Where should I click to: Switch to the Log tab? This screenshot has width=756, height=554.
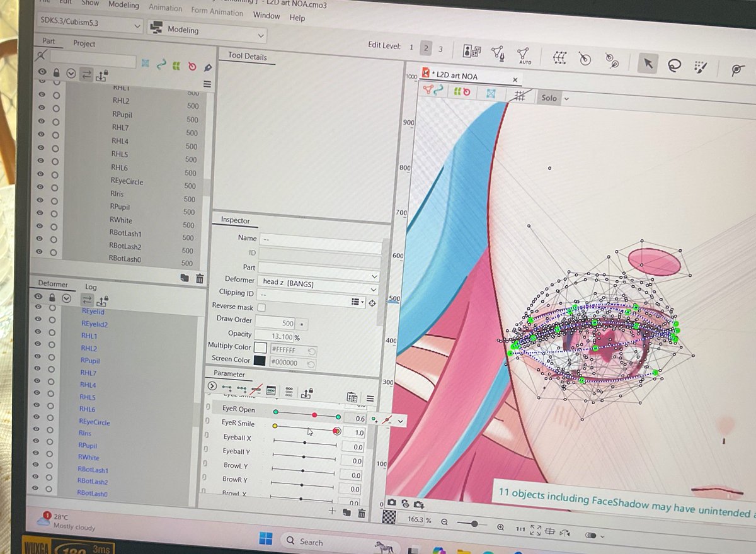point(91,287)
